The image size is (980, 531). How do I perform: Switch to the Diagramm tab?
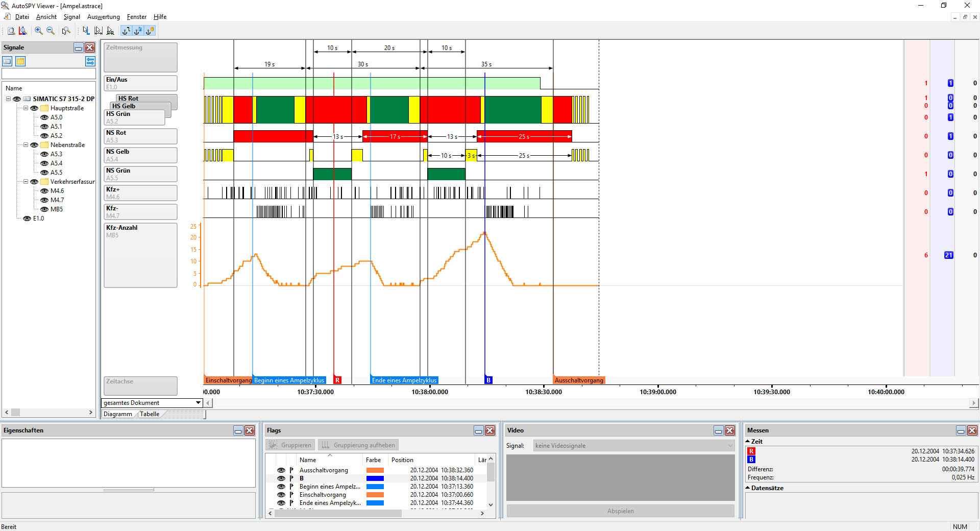[118, 414]
